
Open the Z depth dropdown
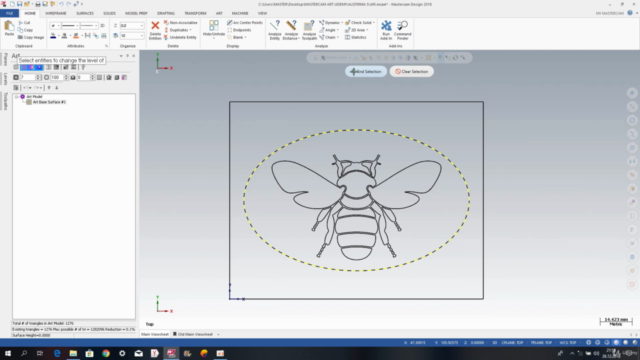click(142, 25)
